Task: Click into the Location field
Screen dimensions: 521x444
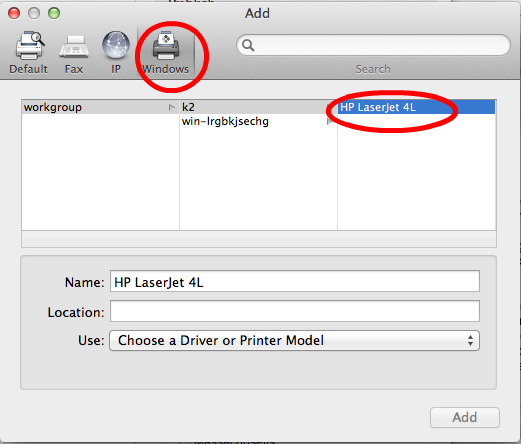Action: [295, 311]
